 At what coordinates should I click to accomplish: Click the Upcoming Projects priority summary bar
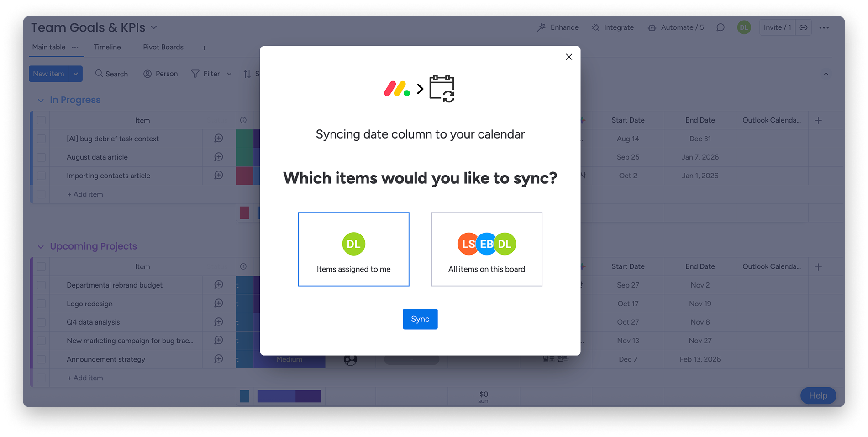pyautogui.click(x=289, y=396)
